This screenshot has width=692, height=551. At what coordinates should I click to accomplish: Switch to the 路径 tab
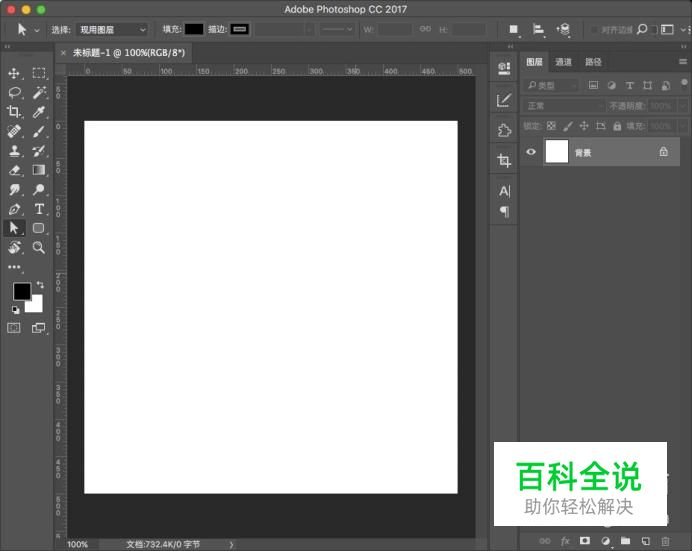(593, 62)
